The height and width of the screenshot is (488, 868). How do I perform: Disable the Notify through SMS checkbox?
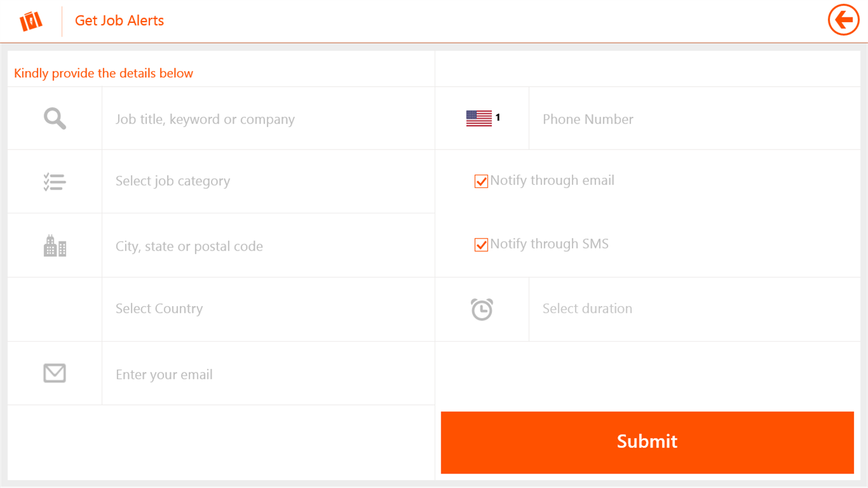(481, 245)
